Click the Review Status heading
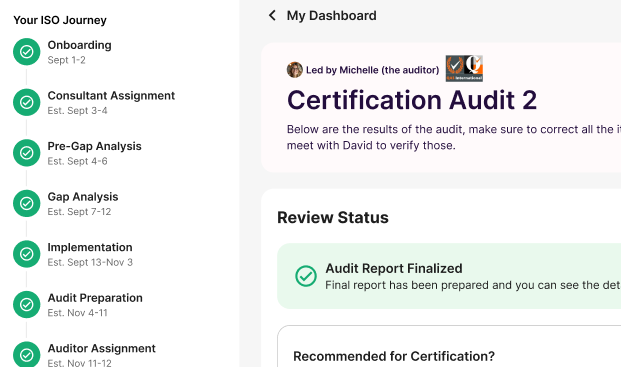Screen dimensions: 621x367 click(333, 217)
